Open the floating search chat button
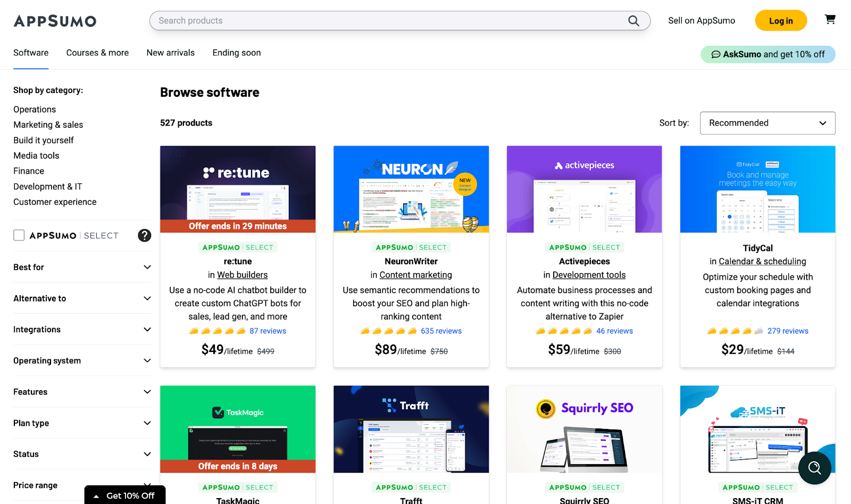The width and height of the screenshot is (851, 504). pyautogui.click(x=814, y=468)
